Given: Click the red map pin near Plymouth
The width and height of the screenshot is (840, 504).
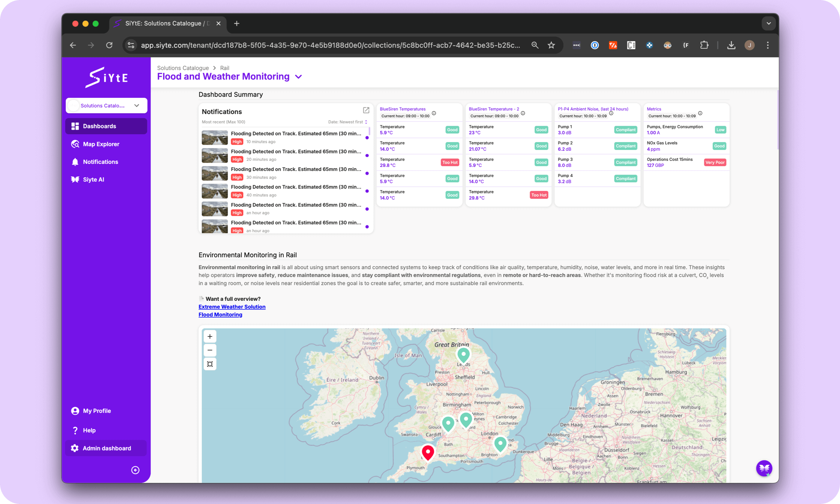Looking at the screenshot, I should [428, 452].
